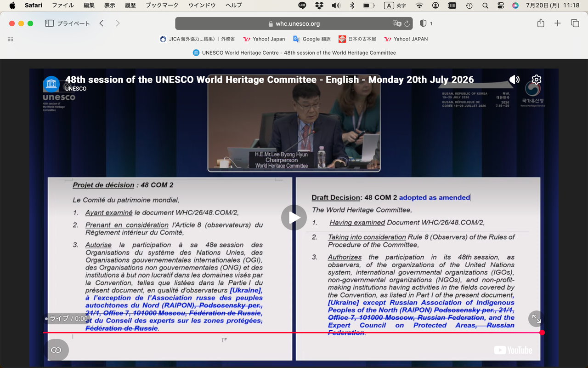Viewport: 588px width, 368px height.
Task: Open the ブックマーク menu
Action: coord(162,6)
